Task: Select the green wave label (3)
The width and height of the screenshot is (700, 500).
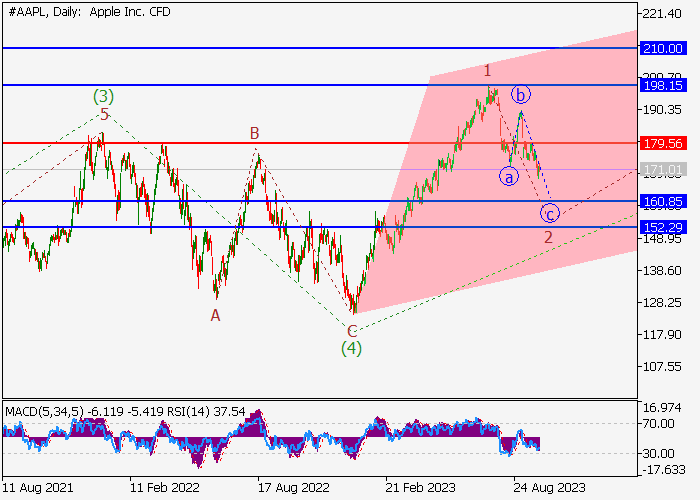Action: click(x=103, y=96)
